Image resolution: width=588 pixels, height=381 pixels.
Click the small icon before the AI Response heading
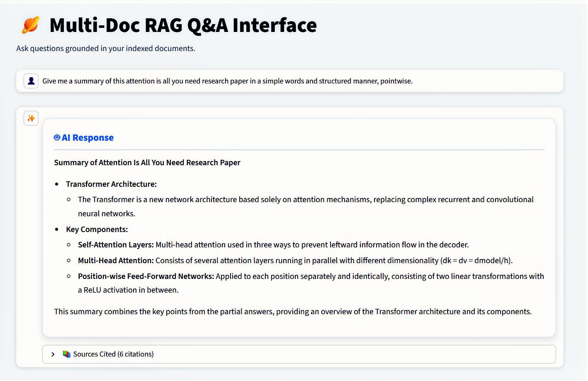(x=57, y=138)
